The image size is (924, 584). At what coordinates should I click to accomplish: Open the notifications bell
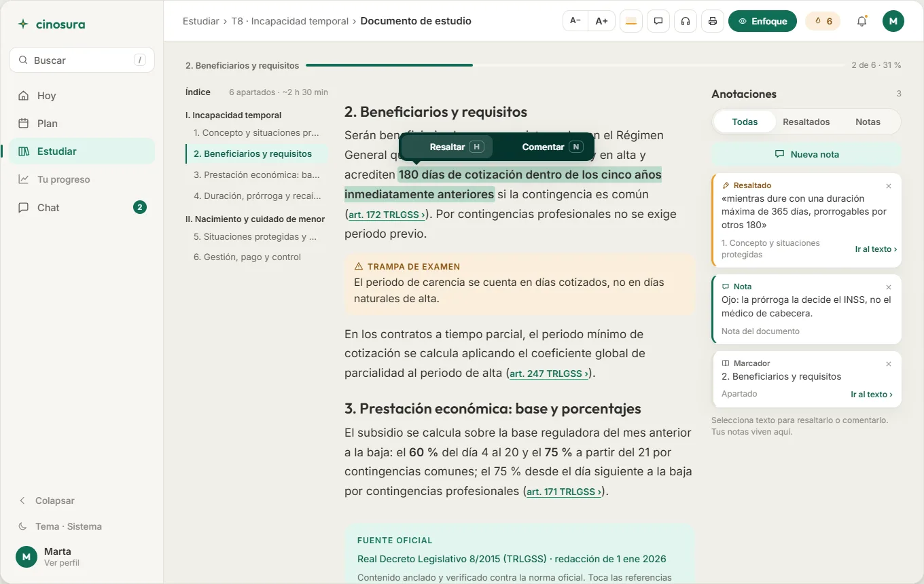(861, 21)
